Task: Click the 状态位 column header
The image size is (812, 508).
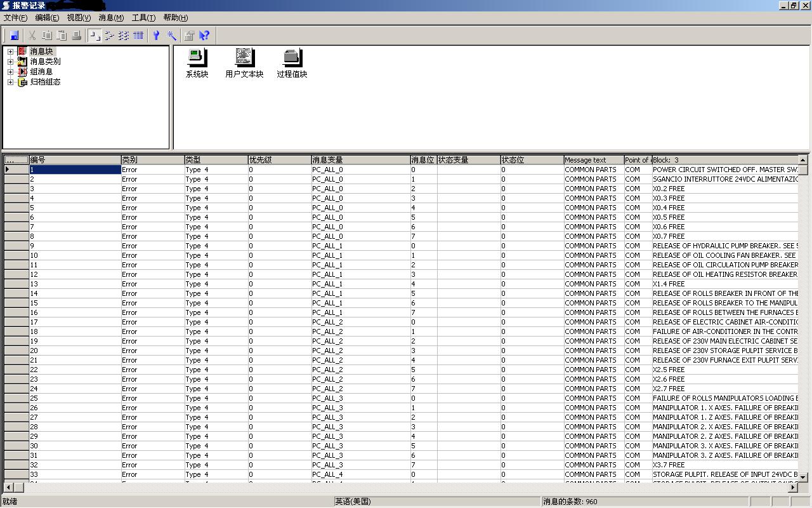Action: (532, 160)
